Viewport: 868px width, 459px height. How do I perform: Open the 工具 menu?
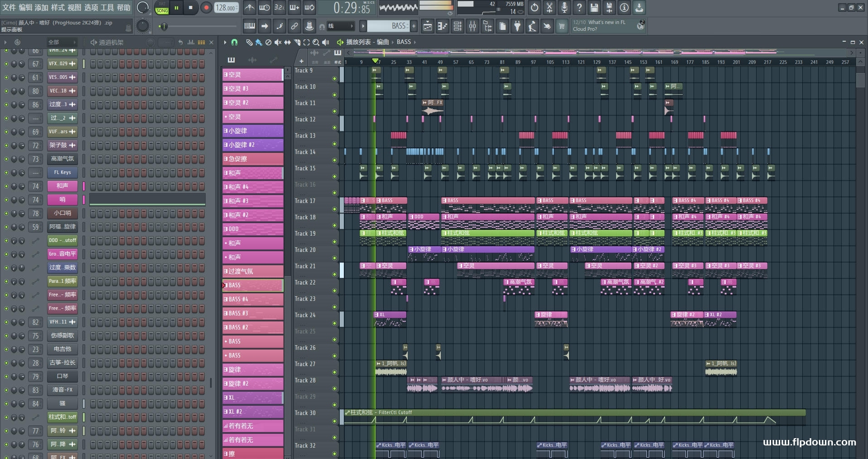coord(107,7)
